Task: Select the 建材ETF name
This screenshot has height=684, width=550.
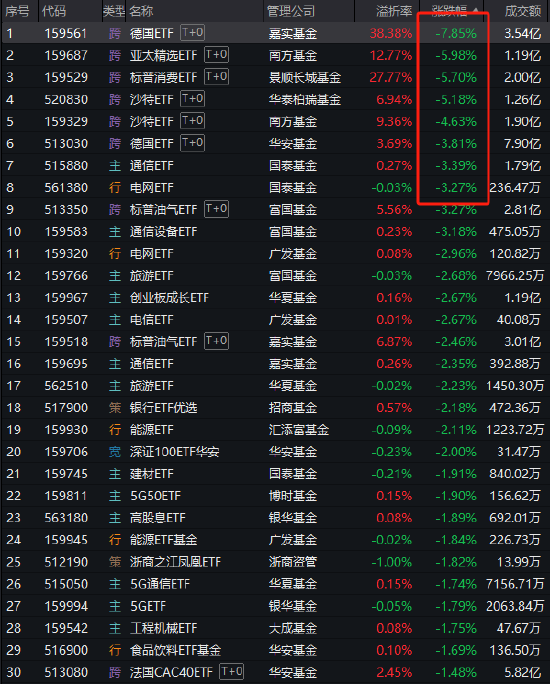Action: [151, 474]
